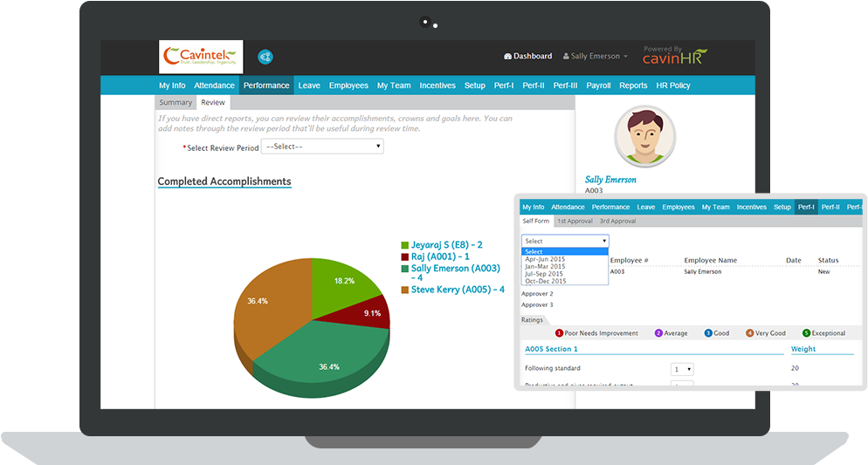Click the purple number 2 Average rating icon
Viewport: 868px width, 465px height.
click(658, 333)
